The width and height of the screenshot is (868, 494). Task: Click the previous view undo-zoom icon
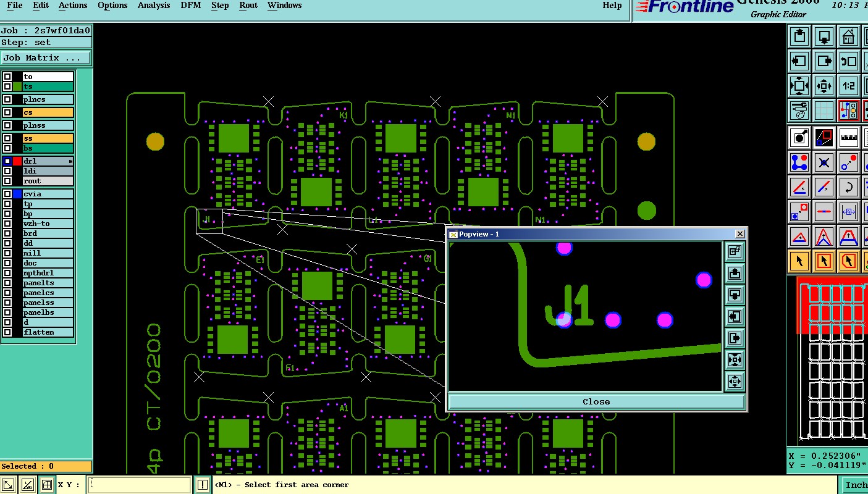coord(849,61)
